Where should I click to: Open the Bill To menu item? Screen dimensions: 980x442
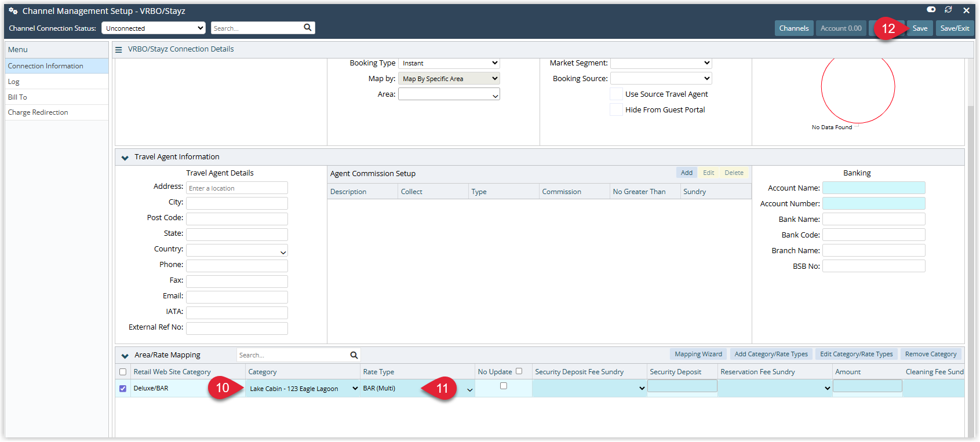click(x=57, y=97)
